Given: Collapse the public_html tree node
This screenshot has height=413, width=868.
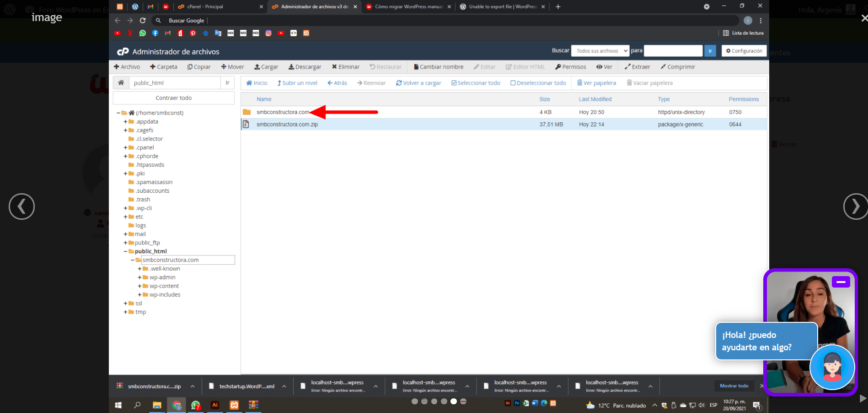Looking at the screenshot, I should tap(126, 251).
